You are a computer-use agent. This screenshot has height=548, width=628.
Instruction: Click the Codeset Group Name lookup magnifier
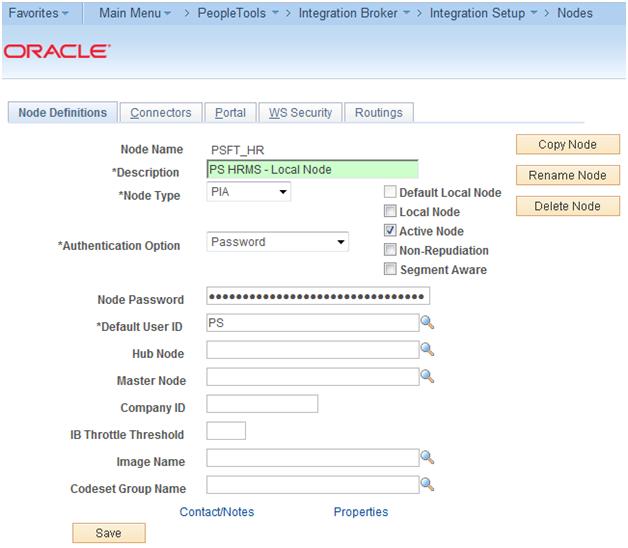pos(427,484)
